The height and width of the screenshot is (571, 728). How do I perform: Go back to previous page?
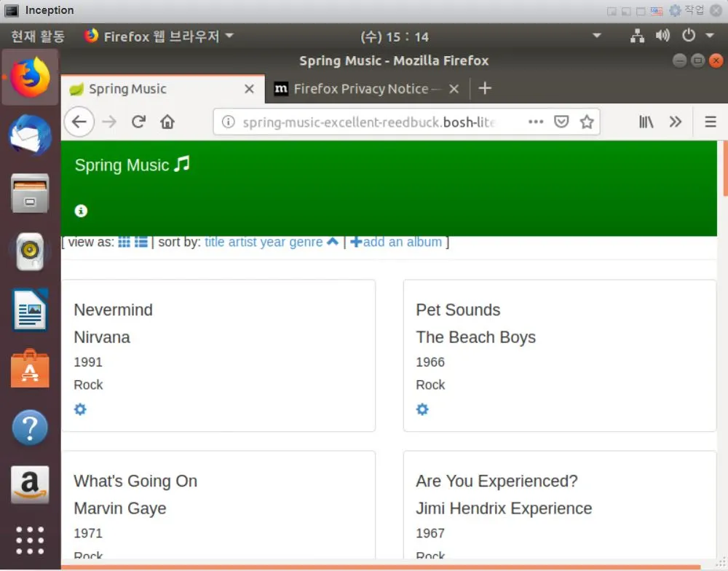(79, 122)
